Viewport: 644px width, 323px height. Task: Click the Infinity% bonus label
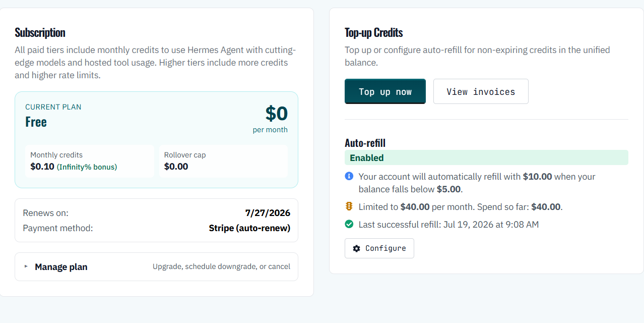(x=87, y=167)
